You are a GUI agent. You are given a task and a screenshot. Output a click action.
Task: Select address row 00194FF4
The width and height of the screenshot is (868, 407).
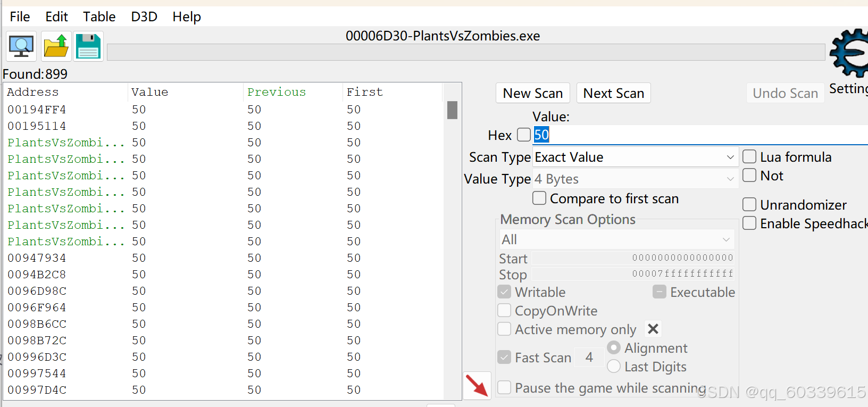[x=223, y=109]
